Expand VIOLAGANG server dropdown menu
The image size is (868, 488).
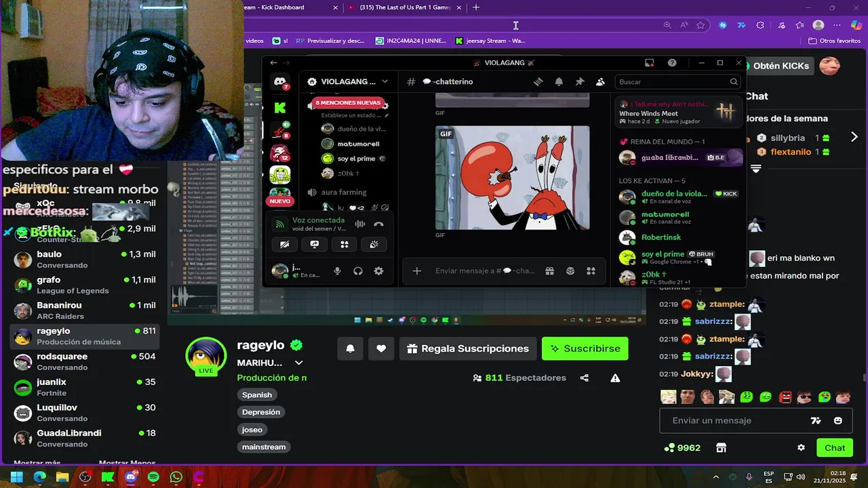pyautogui.click(x=384, y=81)
